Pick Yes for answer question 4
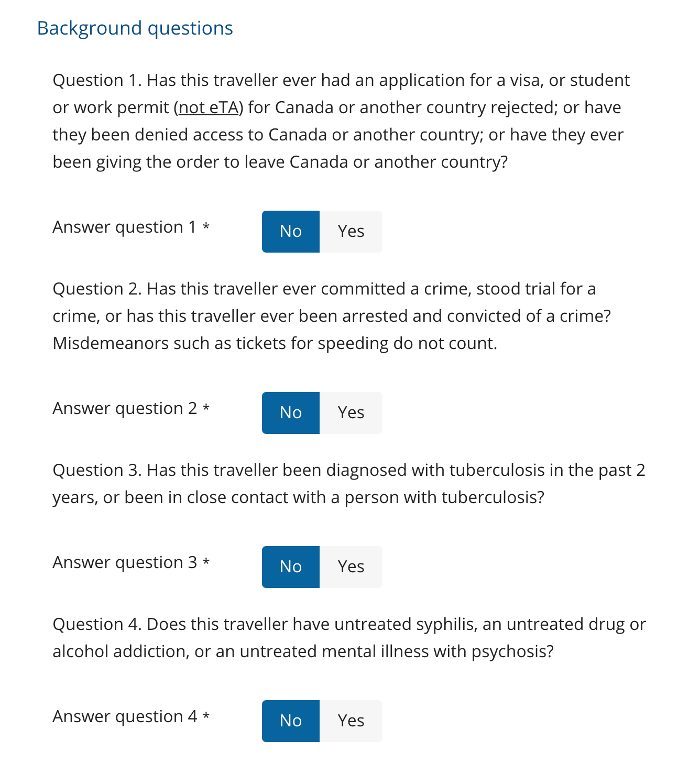The width and height of the screenshot is (700, 784). point(351,721)
